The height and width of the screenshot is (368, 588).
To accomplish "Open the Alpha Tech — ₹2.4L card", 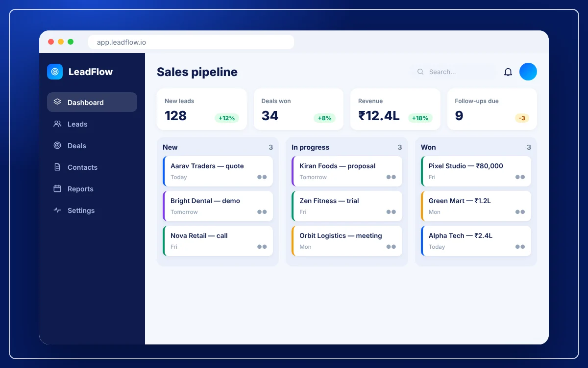I will (x=476, y=241).
